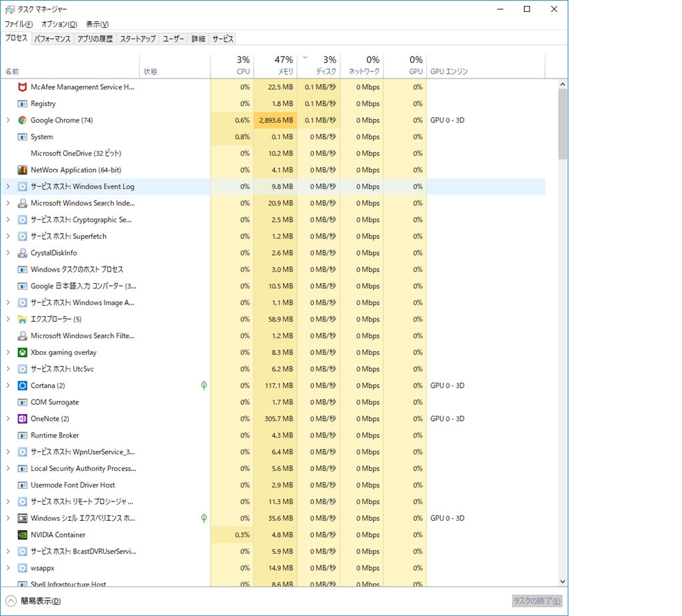This screenshot has height=616, width=682.
Task: Switch to the パフォーマンス tab
Action: point(52,39)
